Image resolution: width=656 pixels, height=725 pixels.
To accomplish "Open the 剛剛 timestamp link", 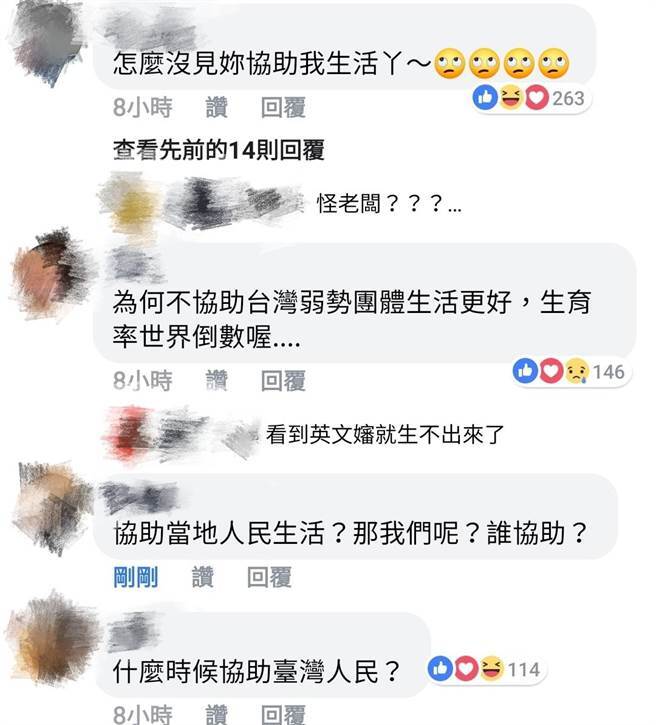I will point(135,577).
